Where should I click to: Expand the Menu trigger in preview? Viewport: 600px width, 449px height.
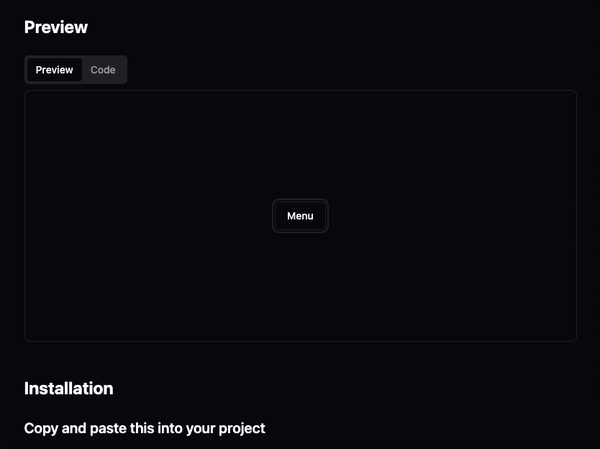(300, 216)
